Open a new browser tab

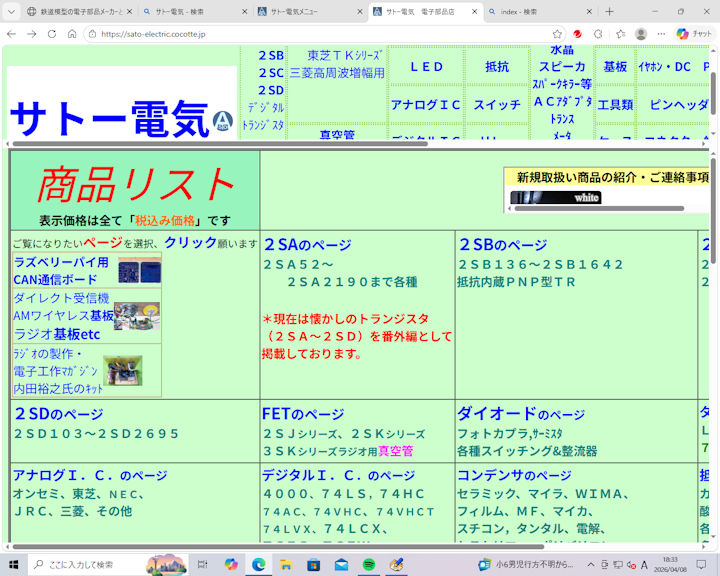609,11
